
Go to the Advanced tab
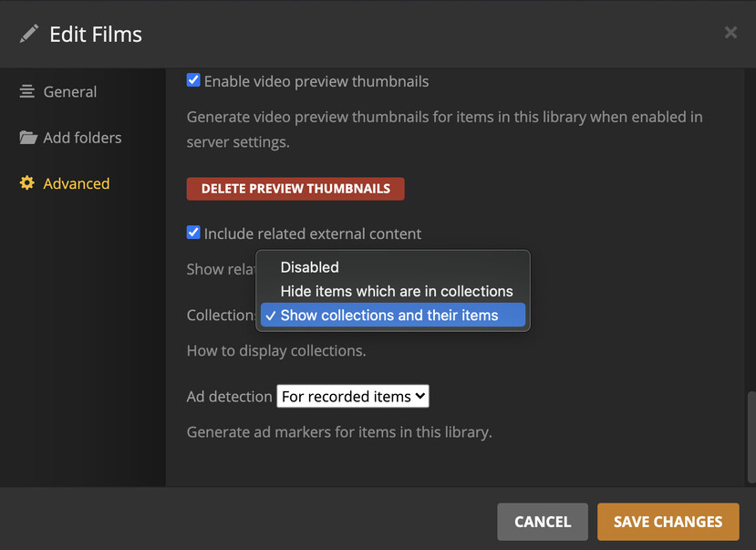(76, 183)
